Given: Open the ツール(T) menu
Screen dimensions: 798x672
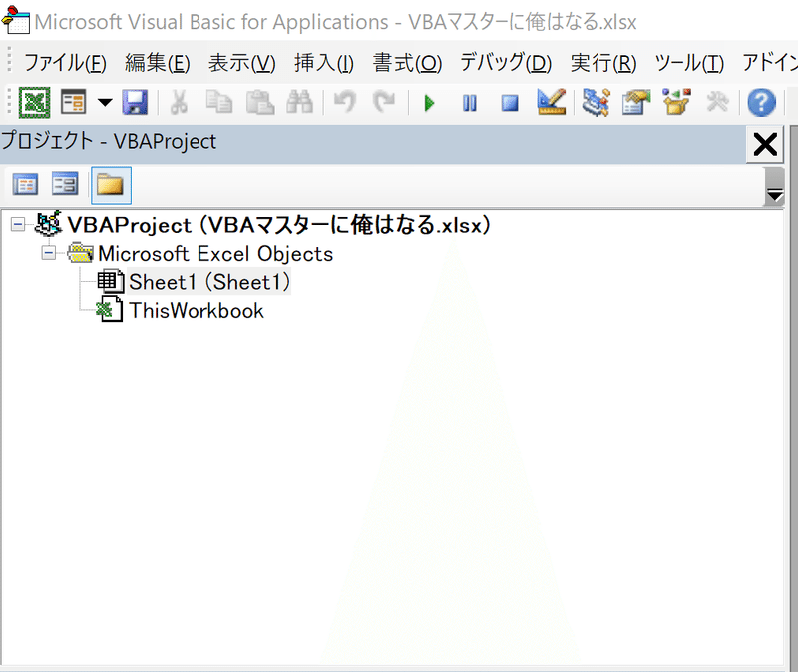Looking at the screenshot, I should (689, 63).
